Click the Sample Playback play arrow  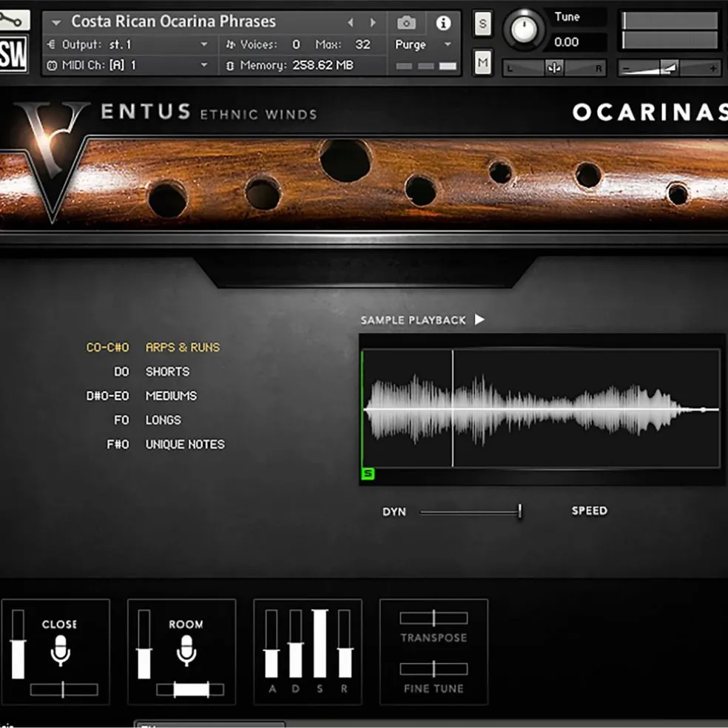coord(479,320)
